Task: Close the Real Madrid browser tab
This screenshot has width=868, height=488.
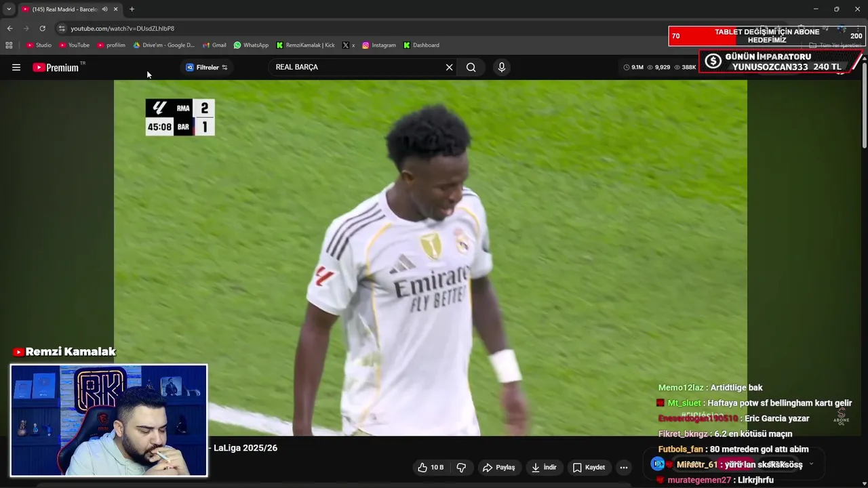Action: 116,9
